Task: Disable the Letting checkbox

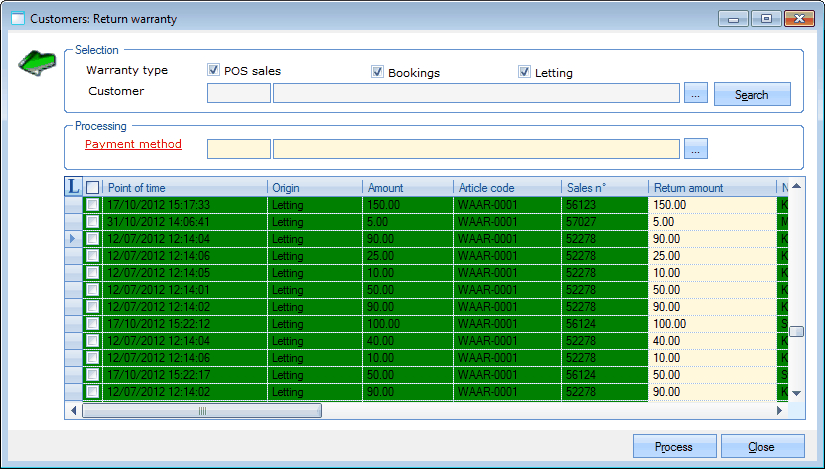Action: pos(524,72)
